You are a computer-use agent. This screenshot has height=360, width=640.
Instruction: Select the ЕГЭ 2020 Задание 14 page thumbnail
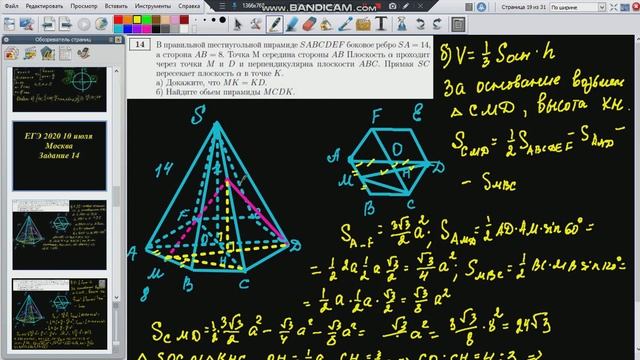click(x=60, y=156)
